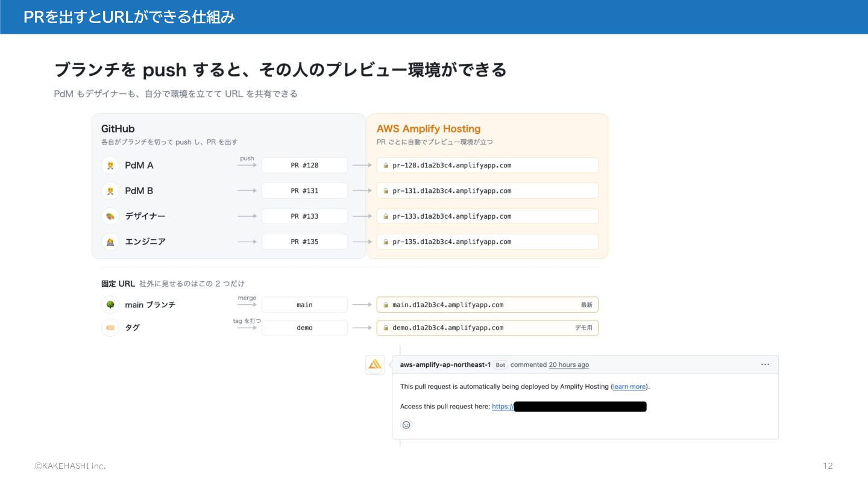Click the 'main ブランチ' label
This screenshot has width=868, height=488.
(150, 305)
